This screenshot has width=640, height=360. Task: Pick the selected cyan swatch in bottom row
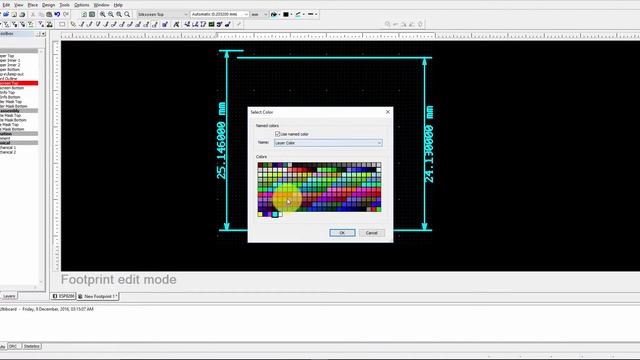click(275, 214)
